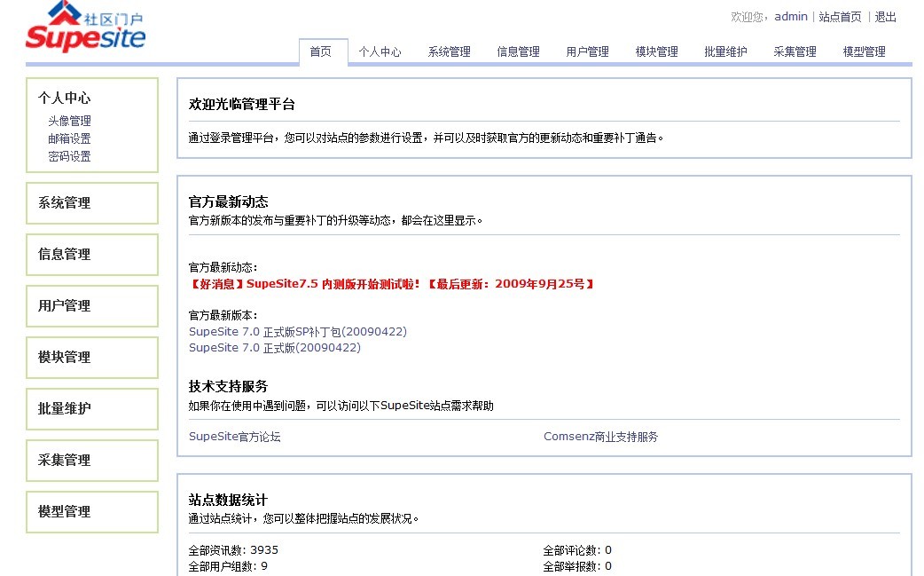Viewport: 924px width, 576px height.
Task: Open 密码设置 in sidebar
Action: (x=69, y=156)
